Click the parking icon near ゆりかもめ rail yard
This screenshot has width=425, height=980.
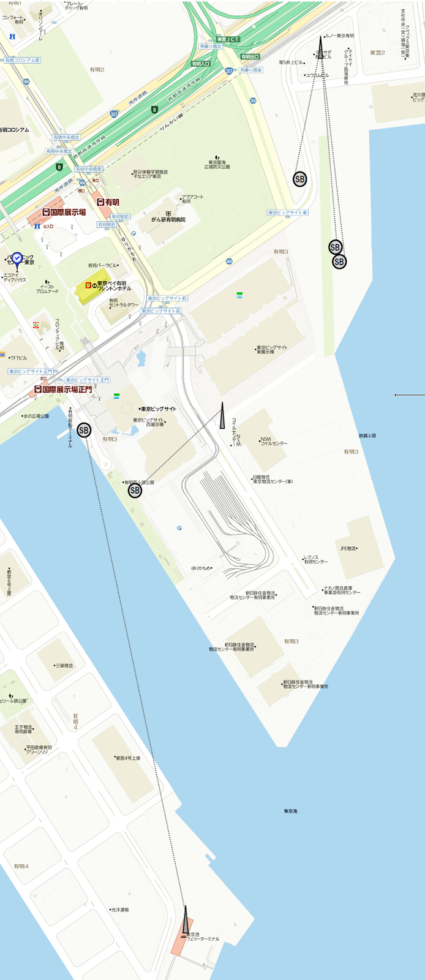(179, 528)
